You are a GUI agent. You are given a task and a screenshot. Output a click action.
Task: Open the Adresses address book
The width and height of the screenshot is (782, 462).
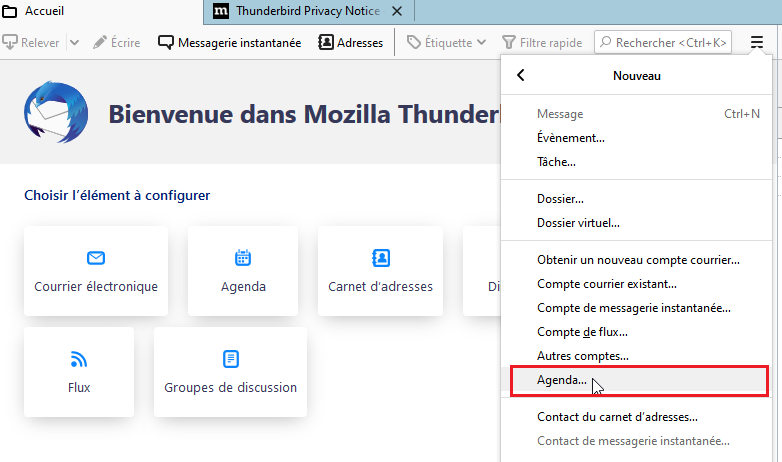(x=350, y=43)
